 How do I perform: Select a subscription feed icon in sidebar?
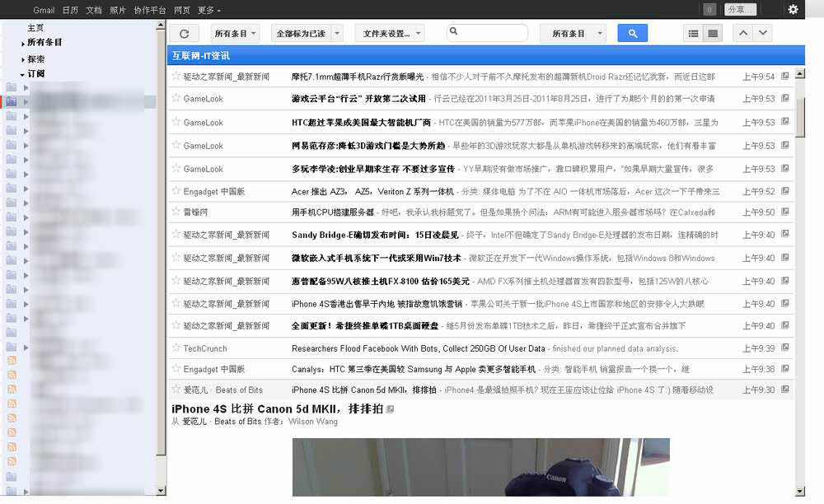coord(10,99)
